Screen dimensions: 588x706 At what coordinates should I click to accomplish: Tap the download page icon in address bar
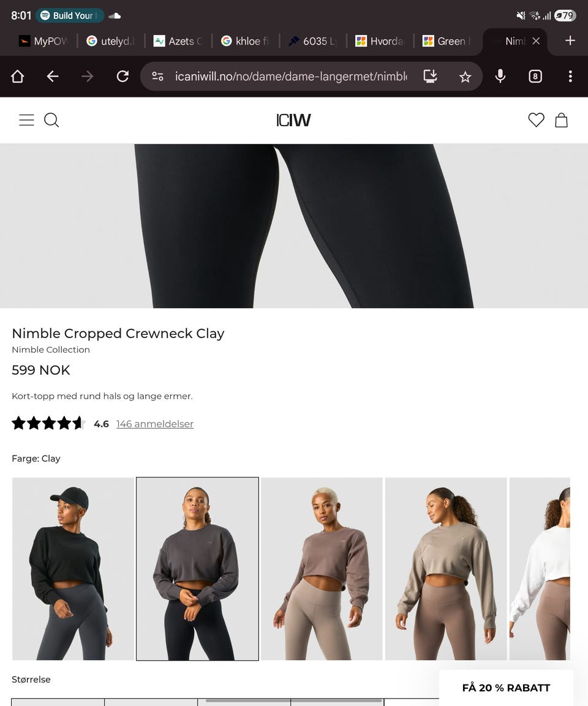coord(431,77)
